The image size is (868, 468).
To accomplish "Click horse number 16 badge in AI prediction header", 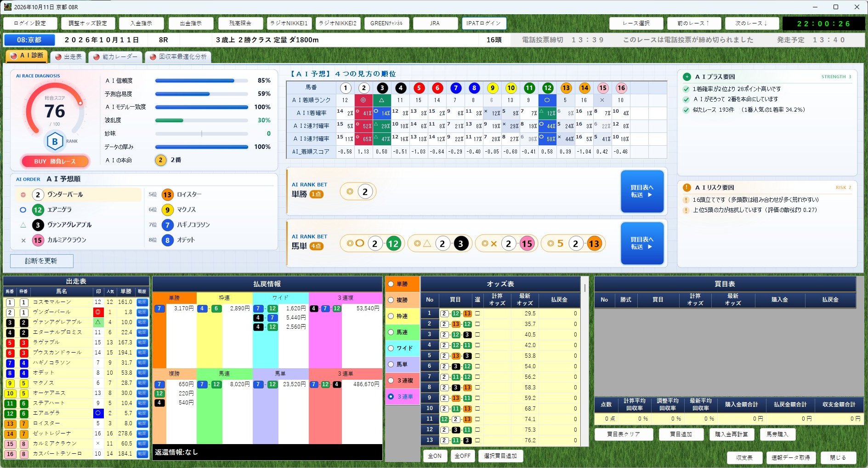I will click(621, 88).
